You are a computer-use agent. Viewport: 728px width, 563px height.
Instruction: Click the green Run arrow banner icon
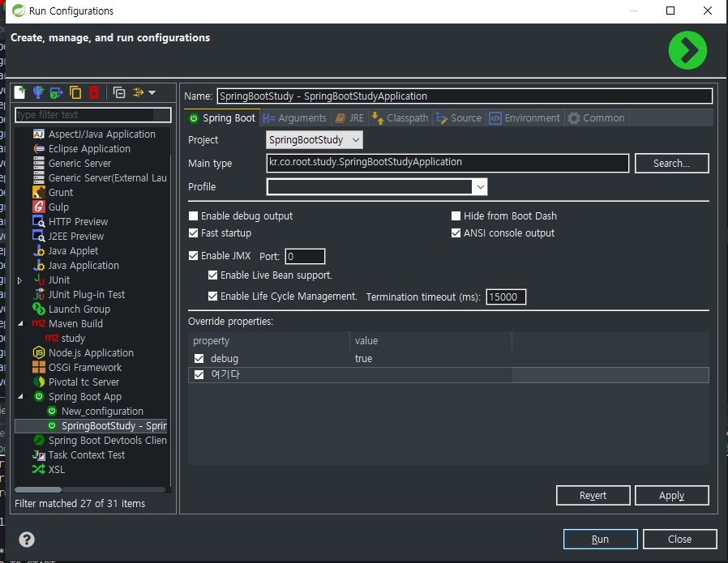(x=687, y=50)
